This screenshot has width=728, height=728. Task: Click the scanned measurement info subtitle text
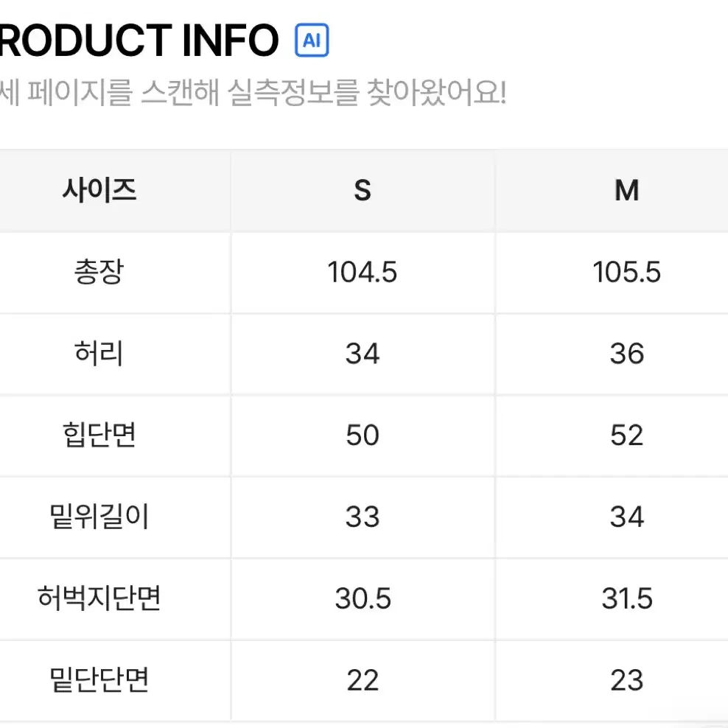(253, 93)
